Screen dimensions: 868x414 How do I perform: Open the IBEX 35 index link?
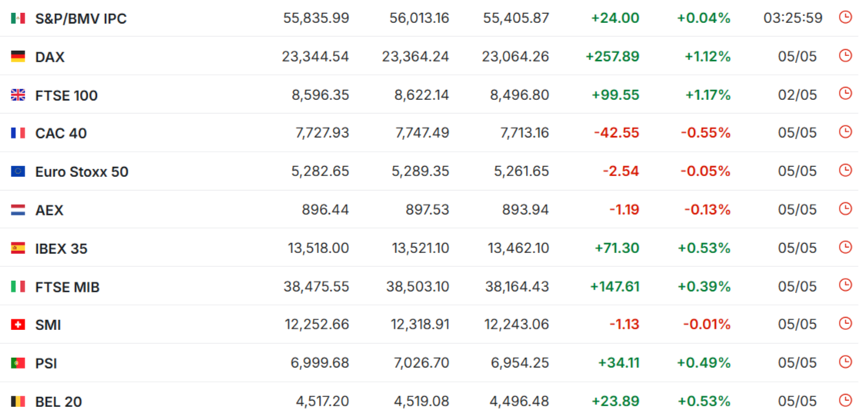click(x=62, y=249)
